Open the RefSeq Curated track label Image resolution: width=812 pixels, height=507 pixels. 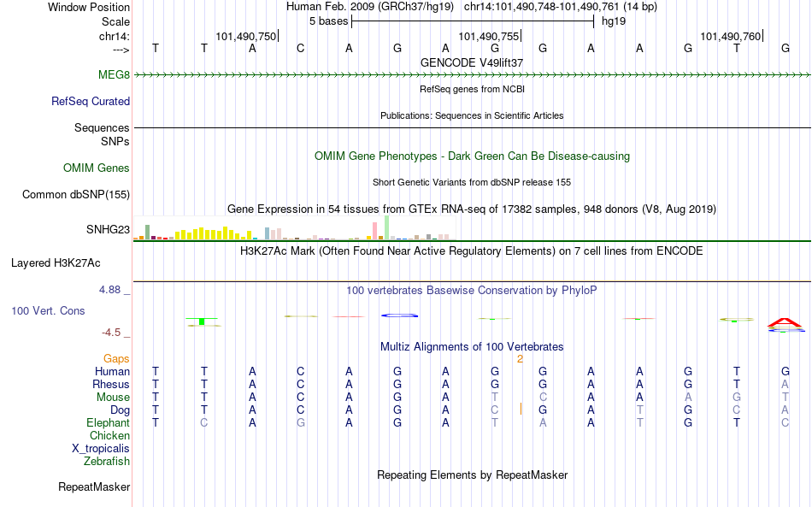[x=91, y=101]
